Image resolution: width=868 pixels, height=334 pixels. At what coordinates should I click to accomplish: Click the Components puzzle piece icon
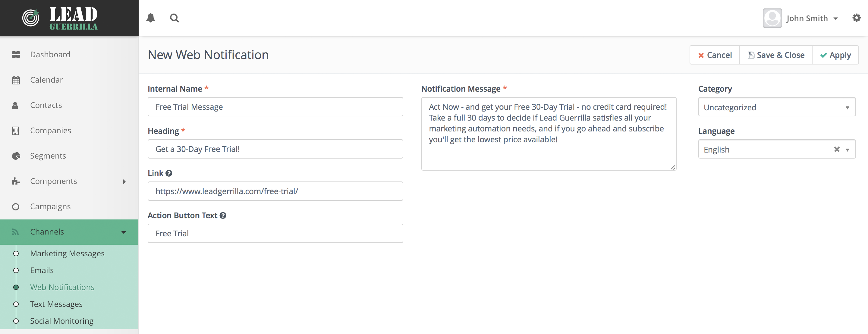click(16, 181)
